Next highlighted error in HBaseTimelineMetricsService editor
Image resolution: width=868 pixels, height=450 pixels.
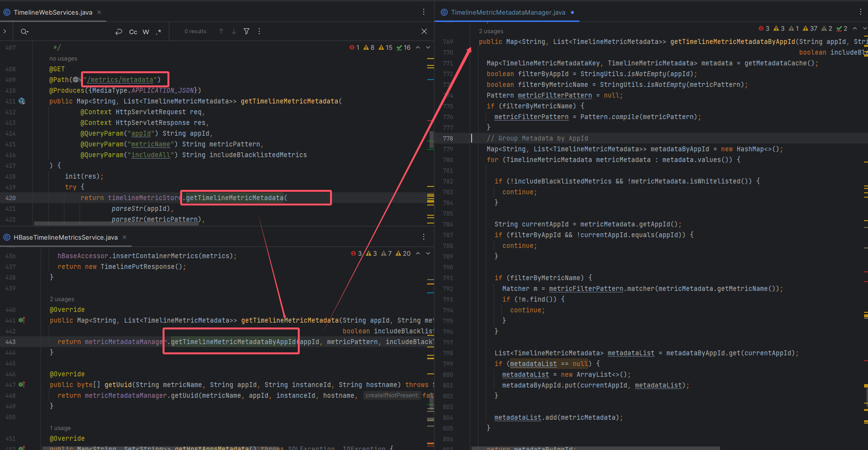428,253
